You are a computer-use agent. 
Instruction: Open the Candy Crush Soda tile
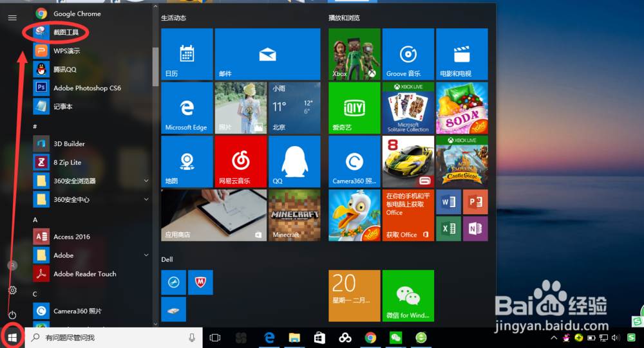[462, 108]
